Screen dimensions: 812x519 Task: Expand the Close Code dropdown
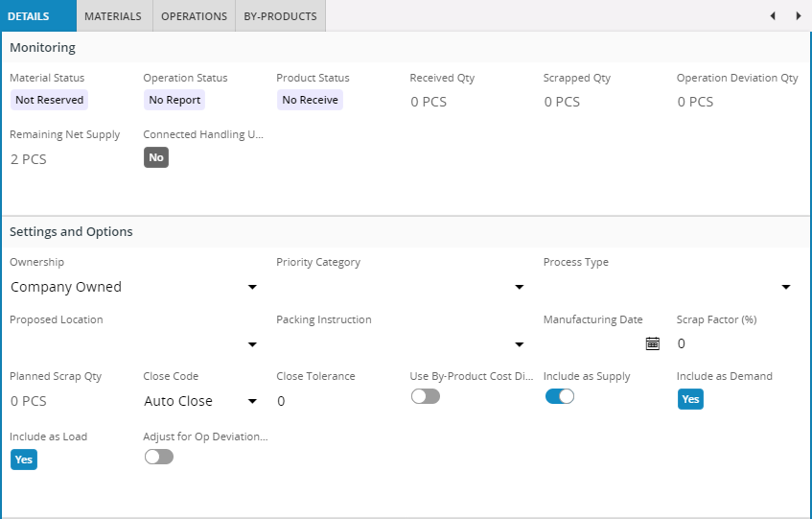tap(252, 401)
